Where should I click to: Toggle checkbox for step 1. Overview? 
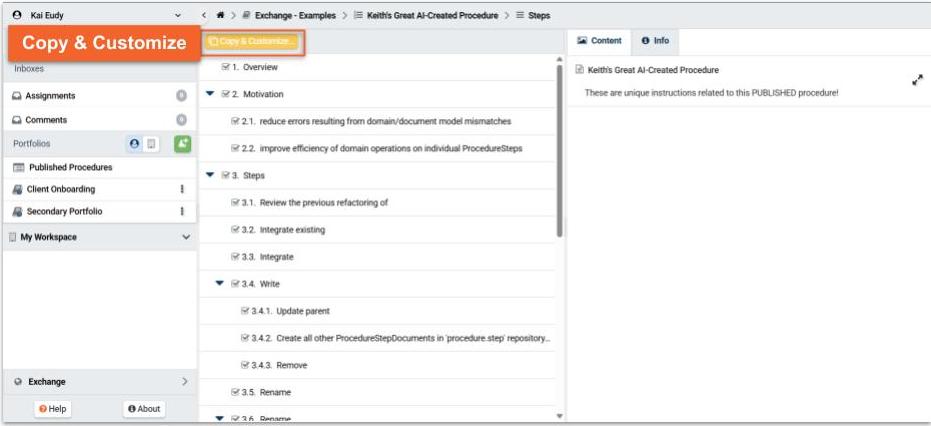pos(227,67)
